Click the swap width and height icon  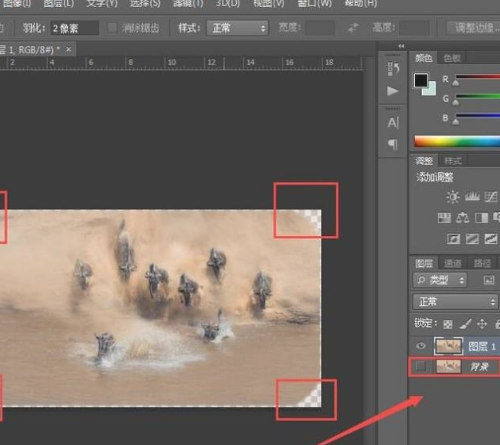(353, 28)
